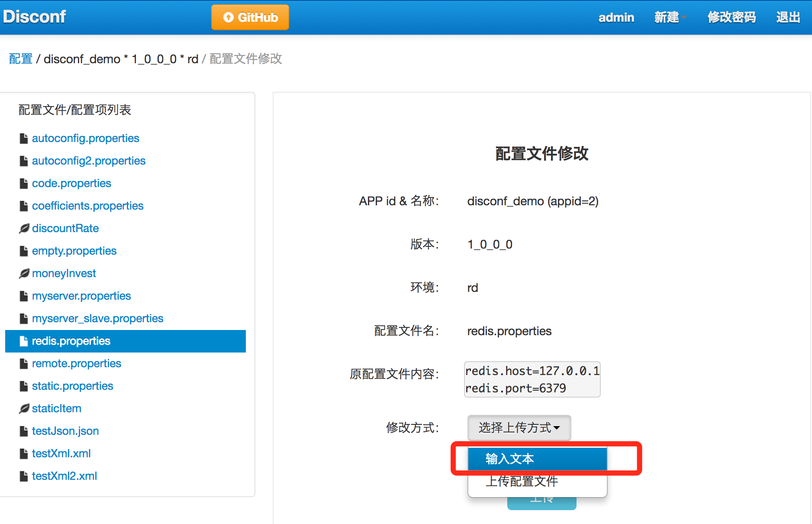812x524 pixels.
Task: Open testXml.xml file
Action: point(61,454)
